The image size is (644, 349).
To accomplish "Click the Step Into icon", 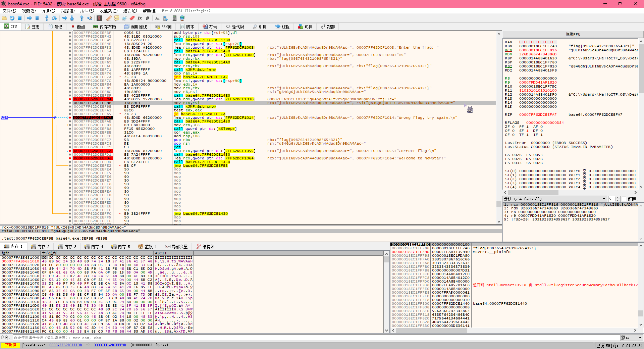I will 47,18.
